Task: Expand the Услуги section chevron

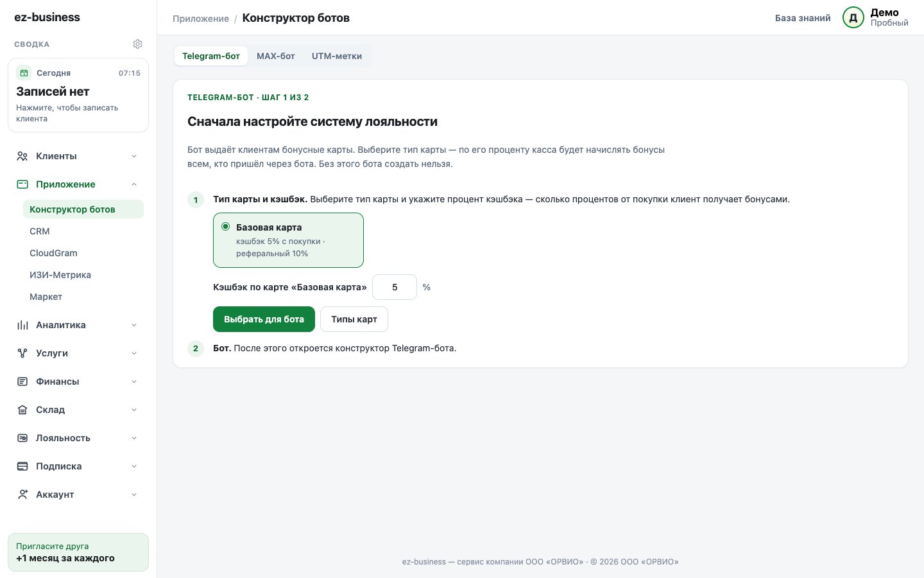Action: (134, 353)
